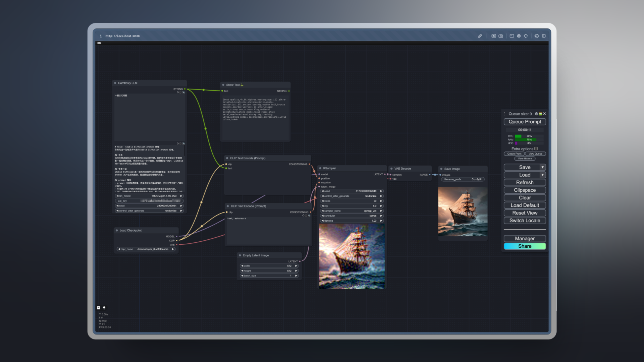The height and width of the screenshot is (362, 644).
Task: Open the terminal console icon
Action: point(512,36)
